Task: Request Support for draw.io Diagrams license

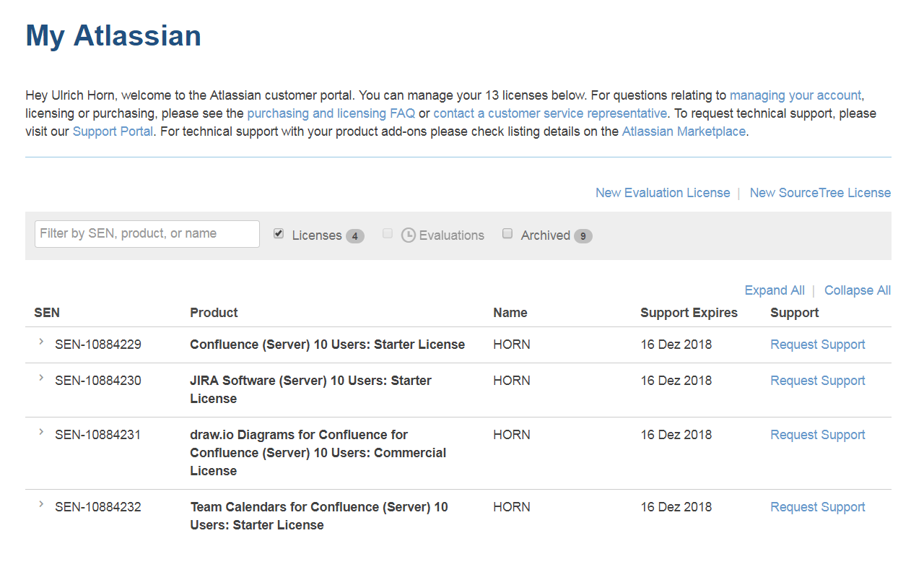Action: pos(817,435)
